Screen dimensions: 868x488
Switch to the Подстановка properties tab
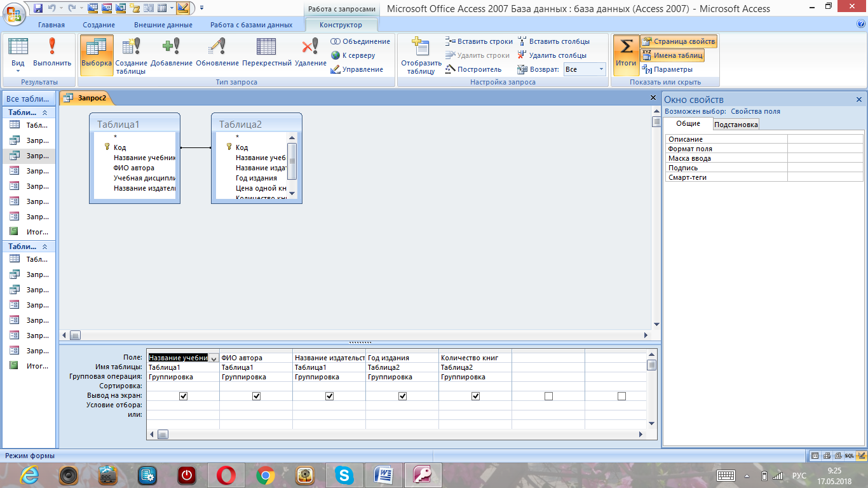[x=736, y=125]
